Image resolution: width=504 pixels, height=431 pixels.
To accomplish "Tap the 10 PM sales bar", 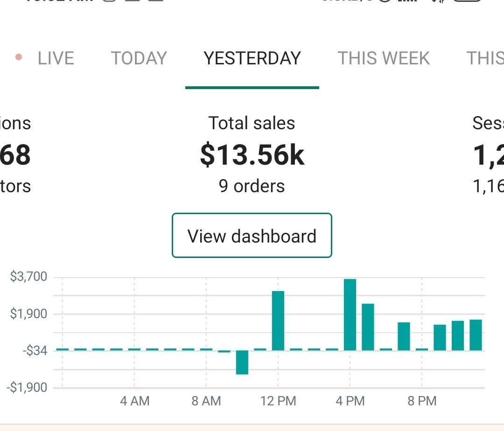I will [x=458, y=335].
